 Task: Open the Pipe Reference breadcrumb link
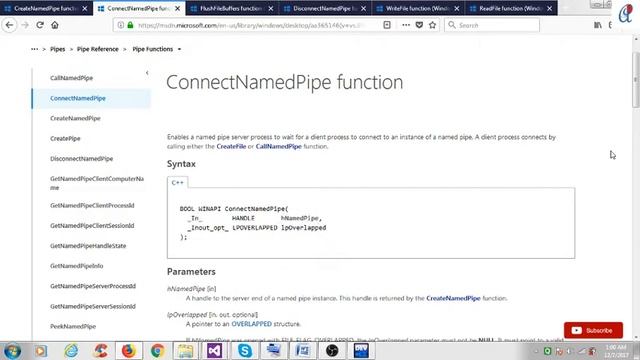pos(98,49)
